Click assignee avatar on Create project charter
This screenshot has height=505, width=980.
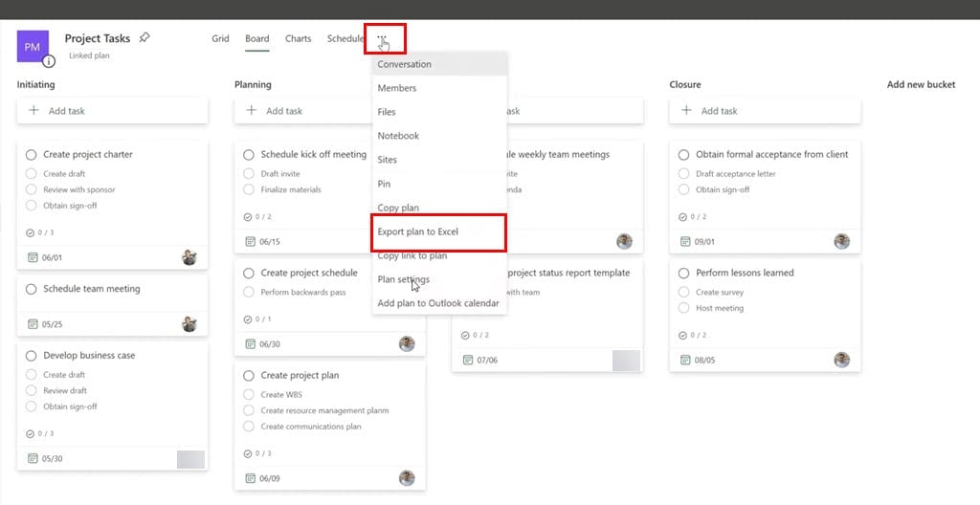click(189, 257)
